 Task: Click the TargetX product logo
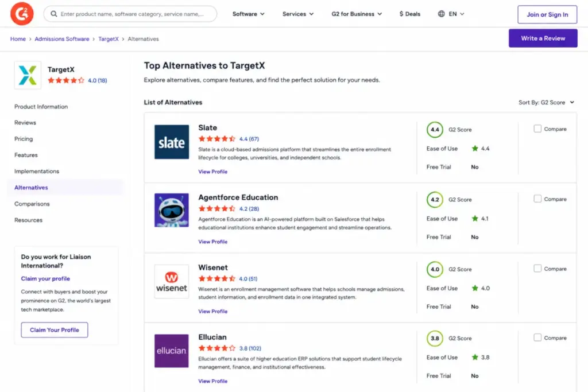pos(28,75)
